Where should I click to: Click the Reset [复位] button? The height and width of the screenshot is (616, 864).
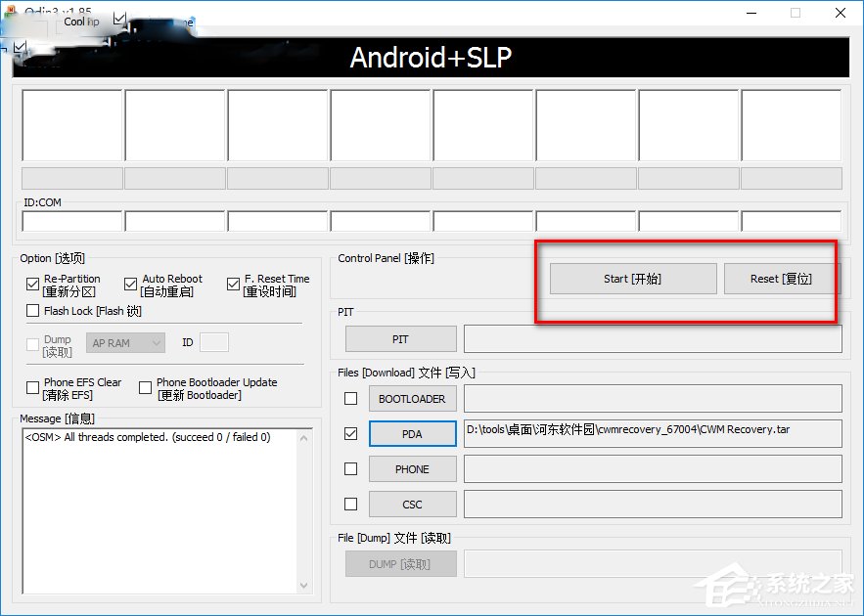click(778, 279)
